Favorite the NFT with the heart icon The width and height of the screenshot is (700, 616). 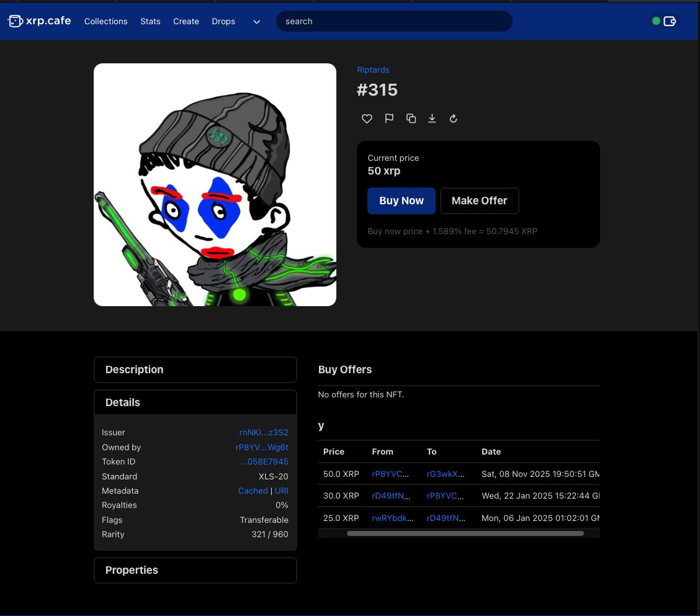pos(367,118)
